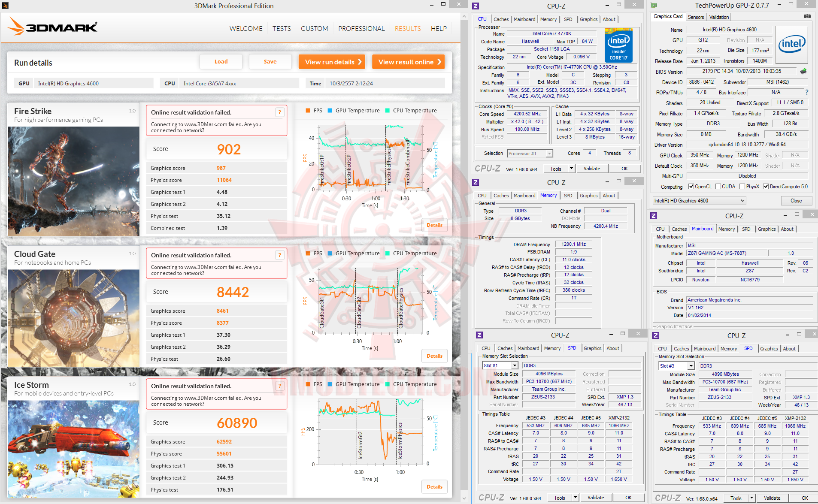The height and width of the screenshot is (504, 818).
Task: Click the Fire Strike preview thumbnail
Action: tap(73, 181)
